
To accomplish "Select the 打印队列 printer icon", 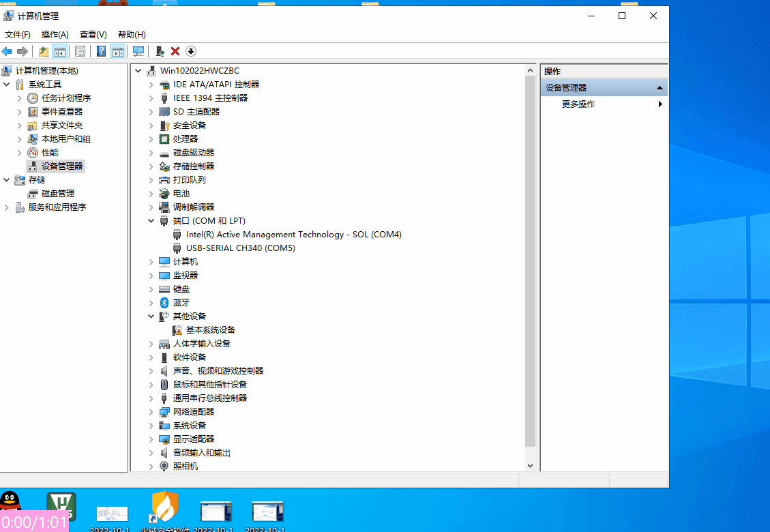I will tap(164, 180).
